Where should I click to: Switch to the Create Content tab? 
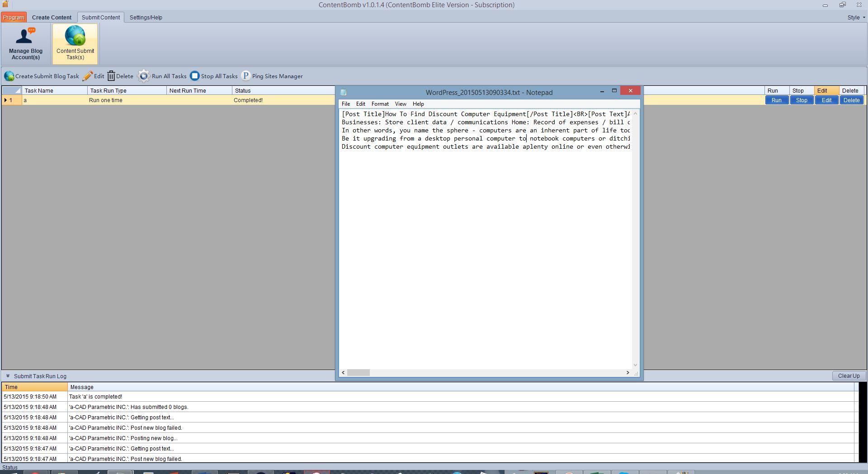(52, 18)
